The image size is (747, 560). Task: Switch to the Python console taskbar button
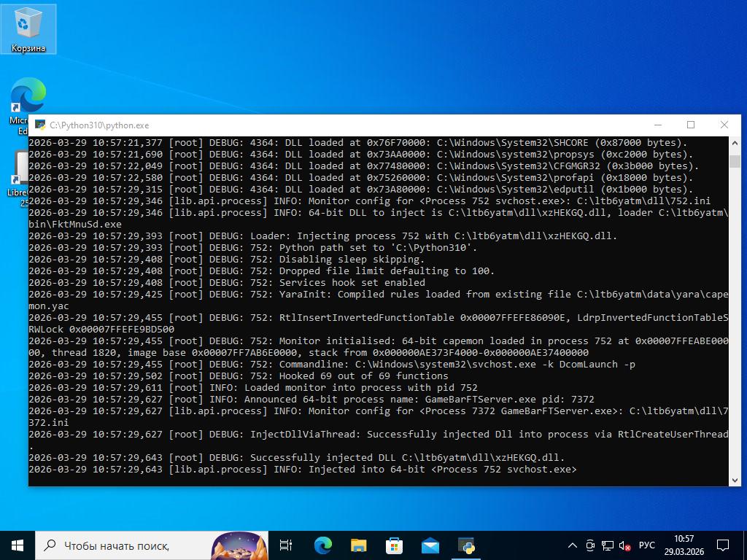[466, 545]
